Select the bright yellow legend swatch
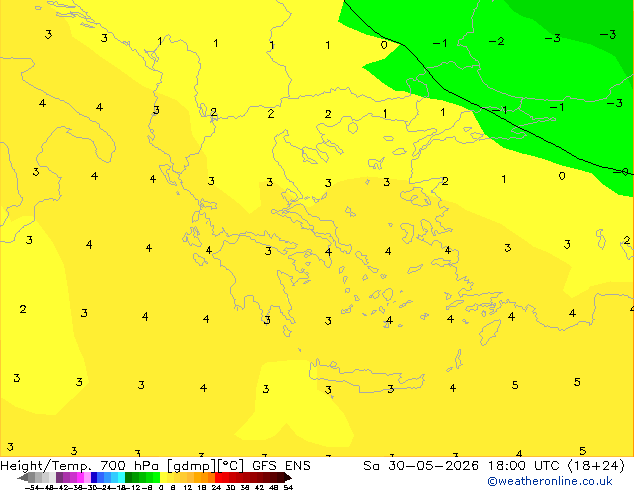The height and width of the screenshot is (490, 634). (x=163, y=478)
